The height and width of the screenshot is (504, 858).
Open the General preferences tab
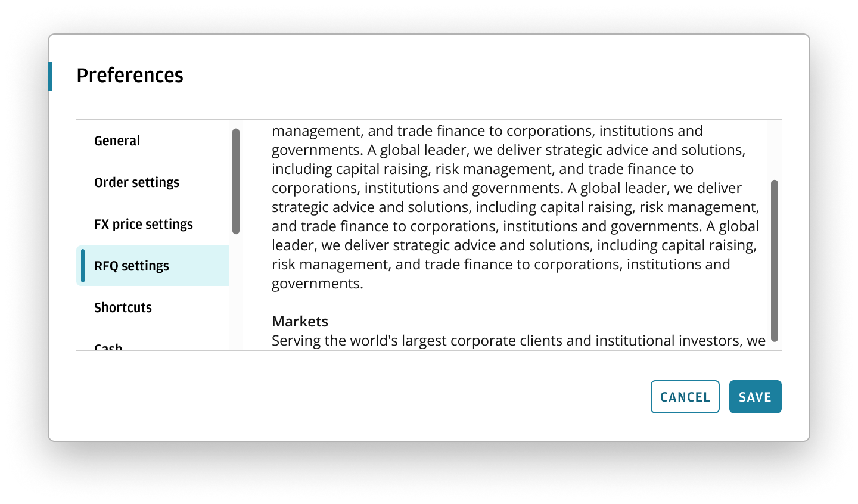tap(117, 141)
